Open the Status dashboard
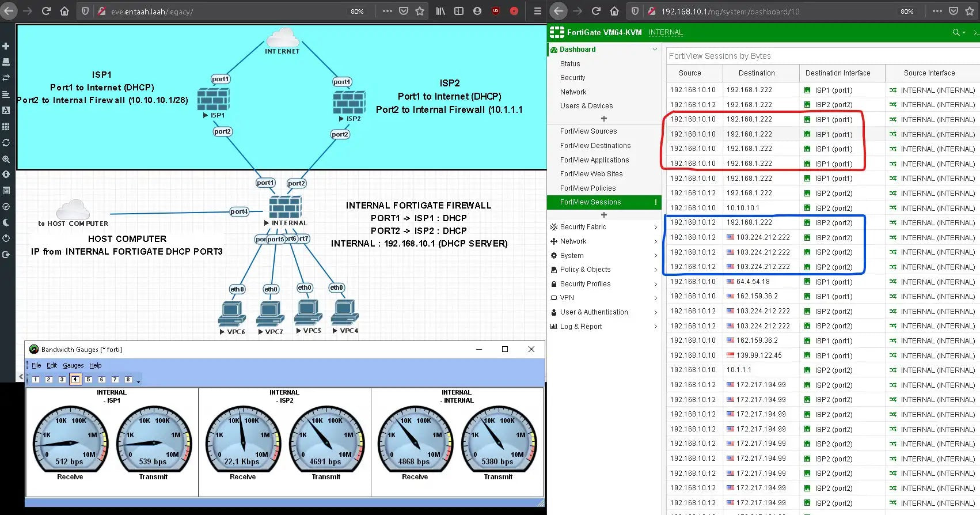Image resolution: width=980 pixels, height=515 pixels. pyautogui.click(x=570, y=64)
